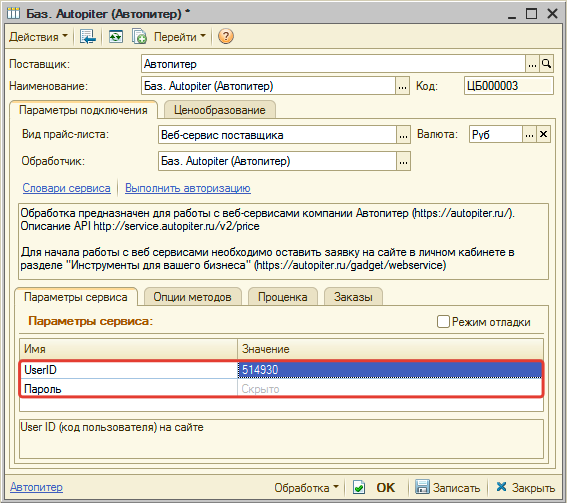Click the reread/refresh toolbar icon
This screenshot has height=503, width=567.
pyautogui.click(x=116, y=37)
